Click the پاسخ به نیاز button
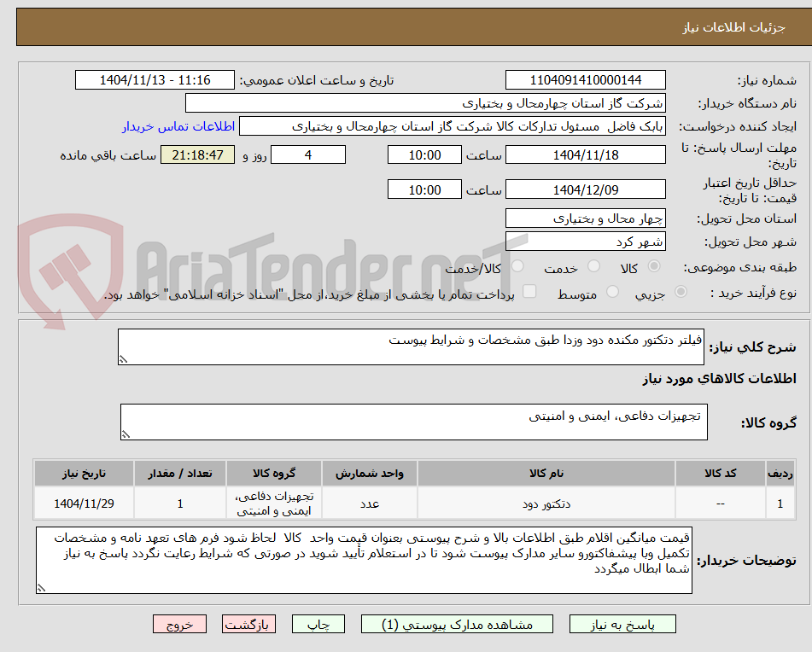The image size is (812, 652). pyautogui.click(x=622, y=624)
